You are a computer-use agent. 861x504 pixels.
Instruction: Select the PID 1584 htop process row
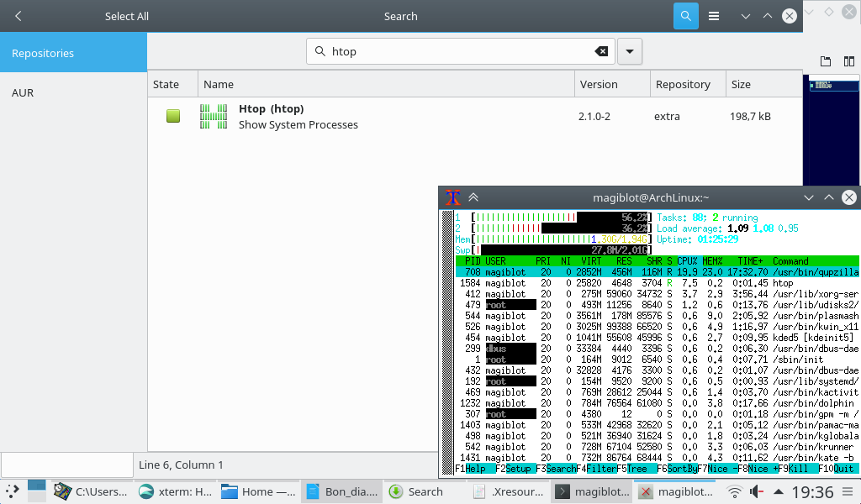pyautogui.click(x=658, y=283)
